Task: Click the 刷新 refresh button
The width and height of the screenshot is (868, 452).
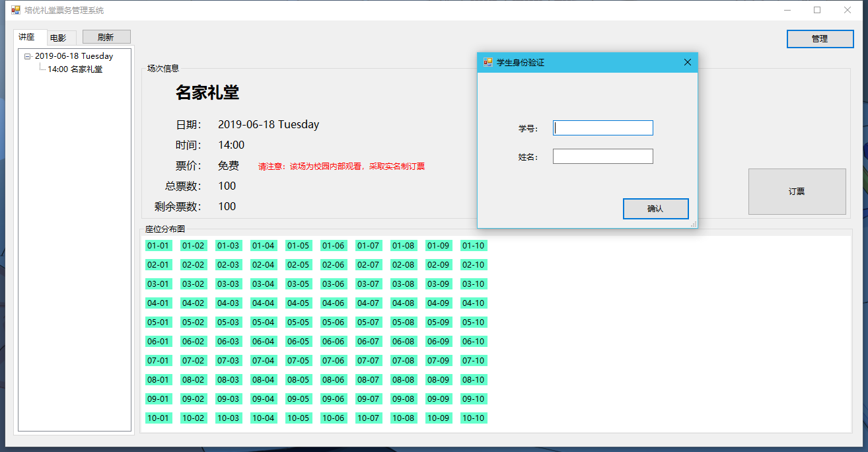Action: coord(106,37)
